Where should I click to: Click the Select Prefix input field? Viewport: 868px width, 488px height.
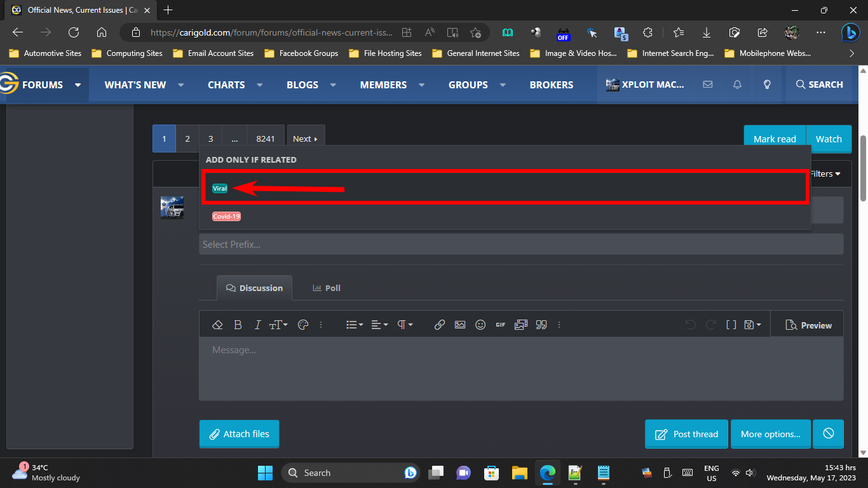521,244
